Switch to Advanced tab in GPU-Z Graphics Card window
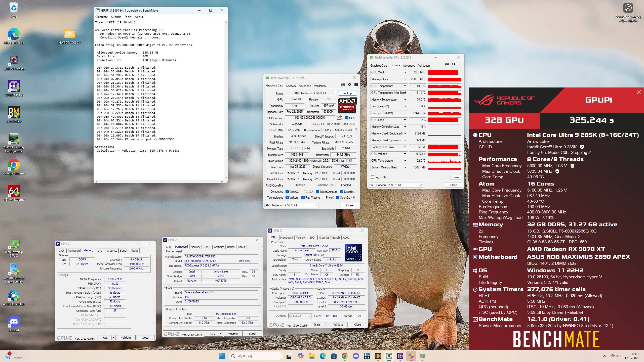This screenshot has height=362, width=644. [305, 86]
